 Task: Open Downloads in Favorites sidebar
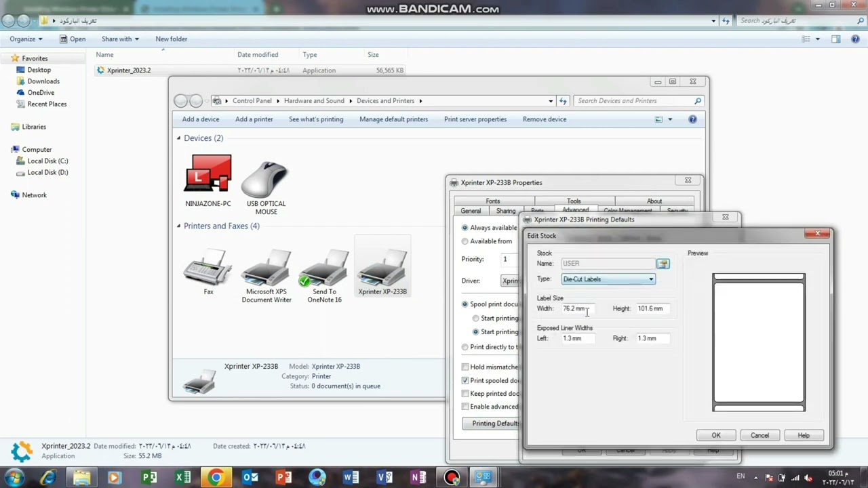click(43, 81)
